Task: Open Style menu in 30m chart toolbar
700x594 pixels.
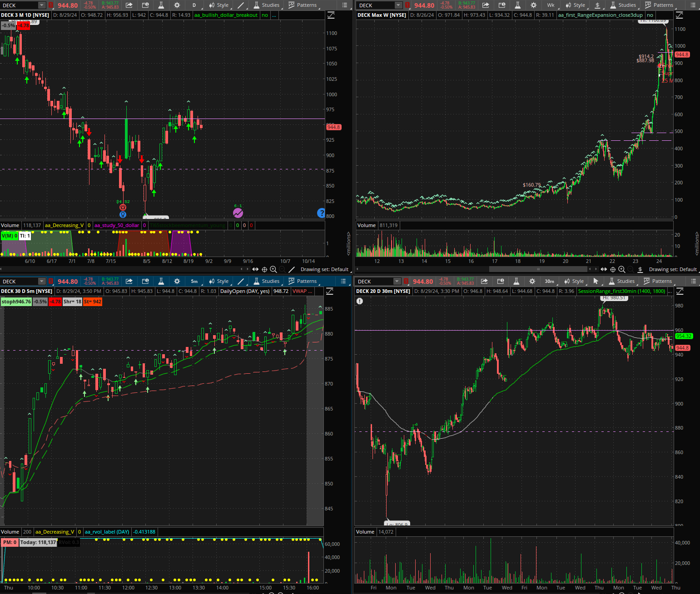Action: pyautogui.click(x=574, y=281)
